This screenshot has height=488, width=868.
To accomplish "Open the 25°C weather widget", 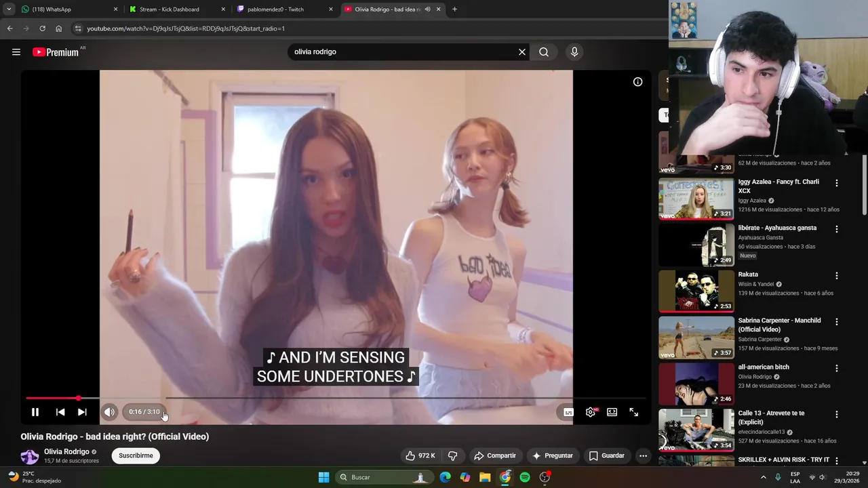I will point(34,477).
